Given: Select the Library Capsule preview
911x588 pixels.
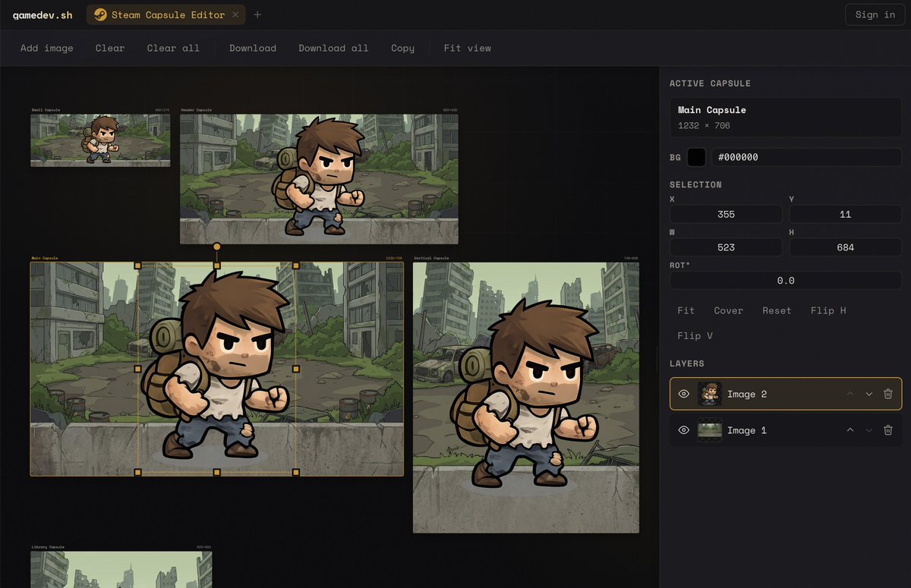Looking at the screenshot, I should pos(121,569).
